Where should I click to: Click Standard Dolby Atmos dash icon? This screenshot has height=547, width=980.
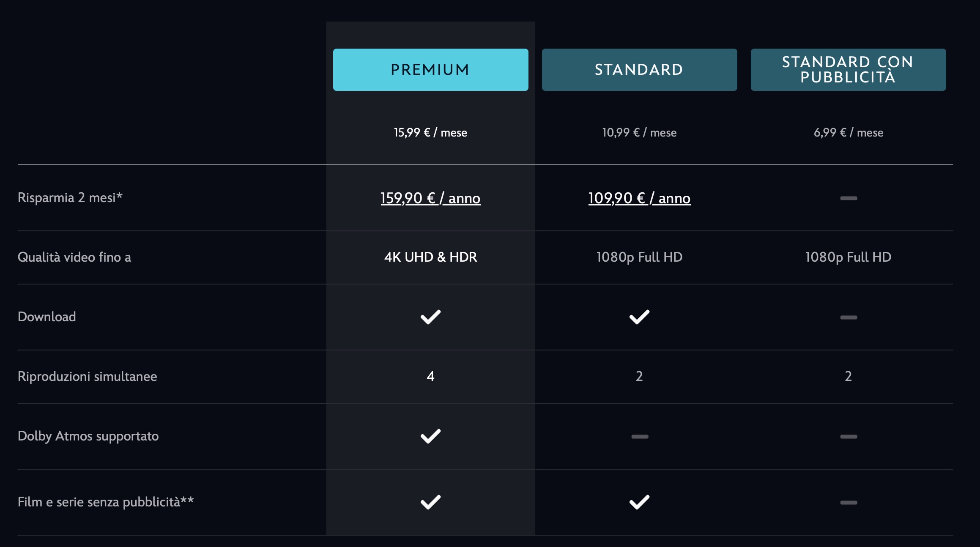click(x=640, y=437)
